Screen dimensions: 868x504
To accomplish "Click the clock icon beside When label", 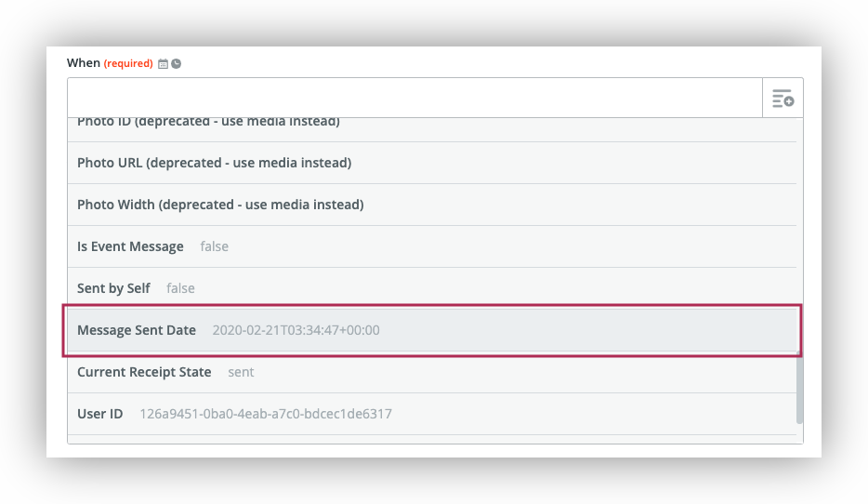I will click(177, 64).
